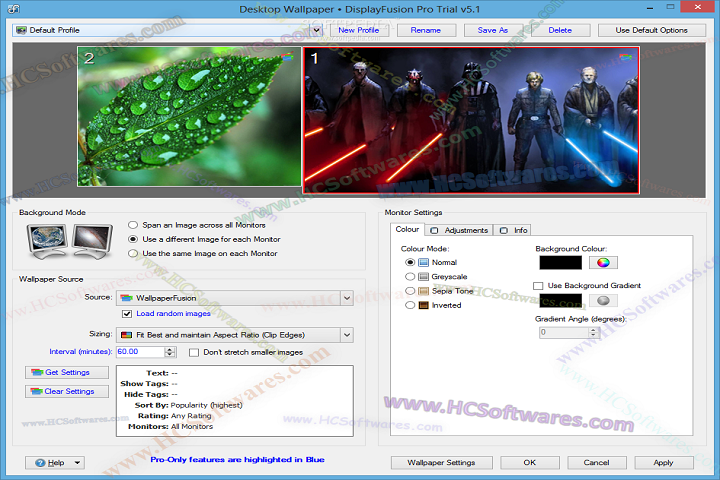The width and height of the screenshot is (720, 480).
Task: Click 'Monitors: All Monitors' text
Action: click(x=170, y=426)
